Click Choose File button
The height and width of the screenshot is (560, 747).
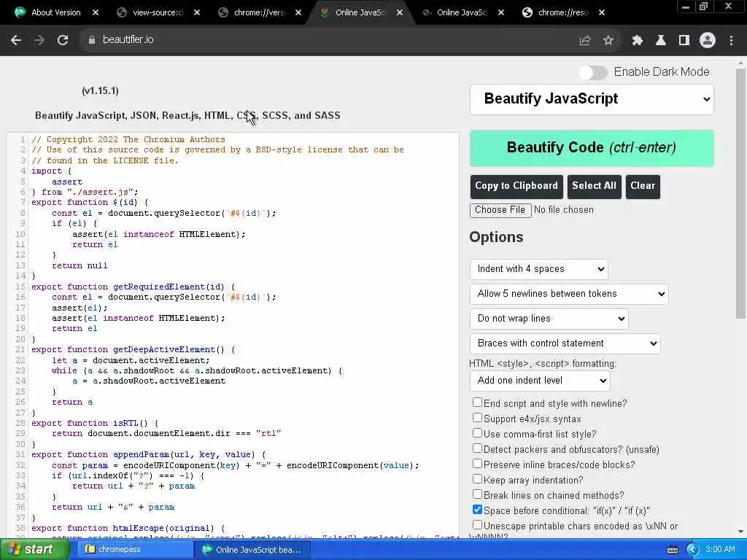tap(500, 210)
